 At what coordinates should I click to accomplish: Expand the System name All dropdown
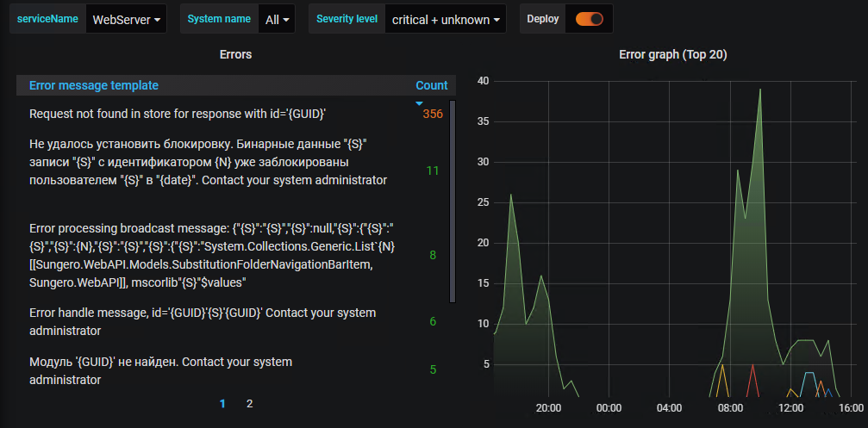[x=278, y=19]
